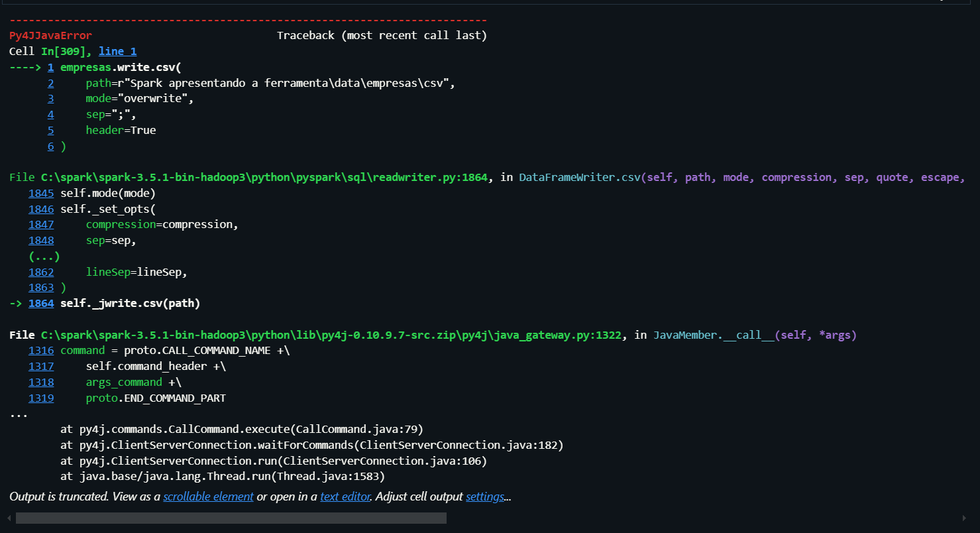The width and height of the screenshot is (980, 533).
Task: Click the right scroll arrow of horizontal scrollbar
Action: pyautogui.click(x=964, y=518)
